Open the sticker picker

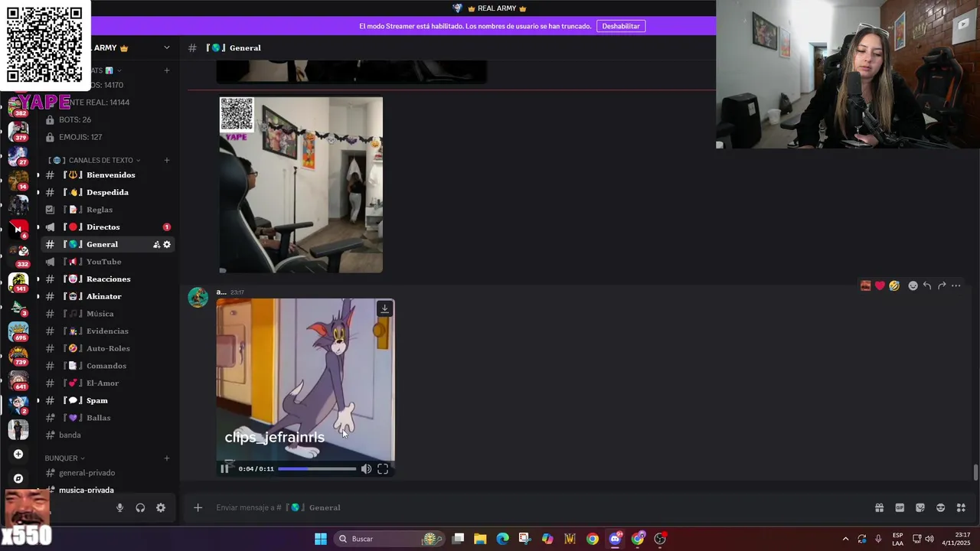(920, 507)
